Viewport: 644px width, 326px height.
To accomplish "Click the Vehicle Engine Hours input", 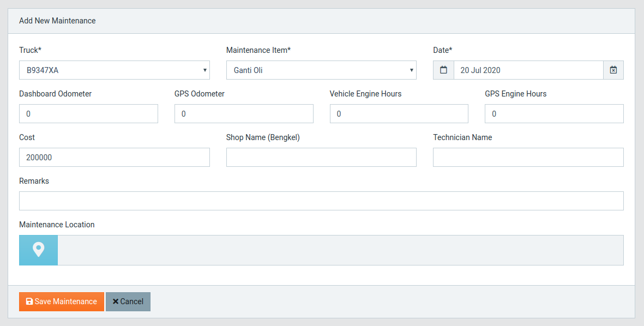I will (x=399, y=114).
